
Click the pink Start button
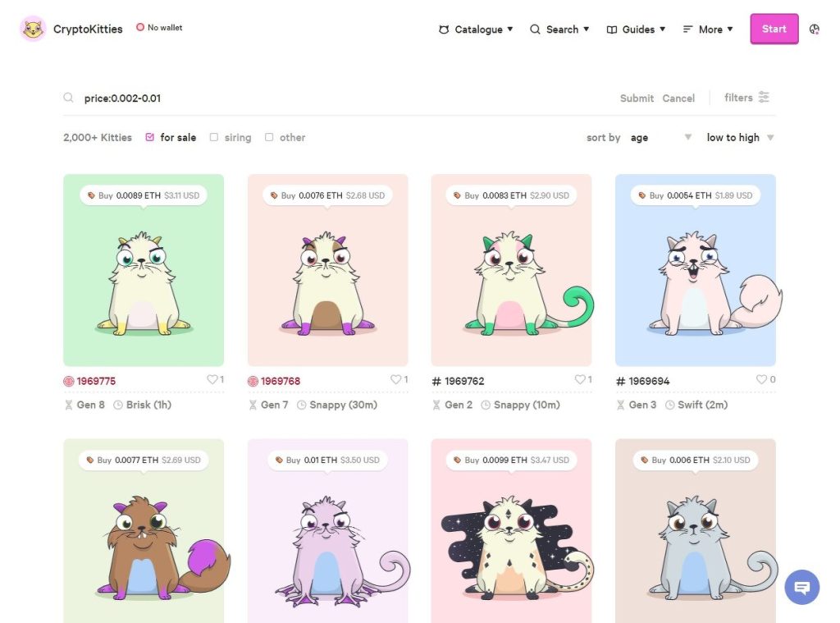click(x=774, y=29)
